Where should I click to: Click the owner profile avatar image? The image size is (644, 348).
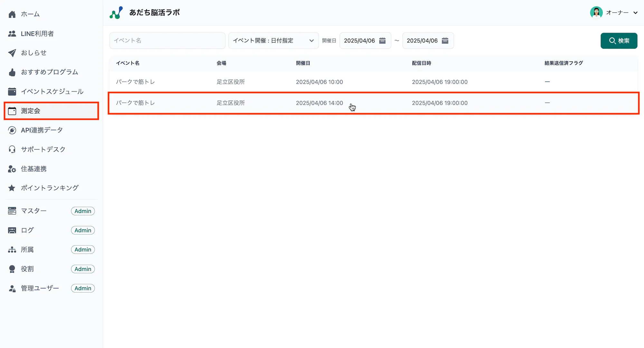(597, 12)
